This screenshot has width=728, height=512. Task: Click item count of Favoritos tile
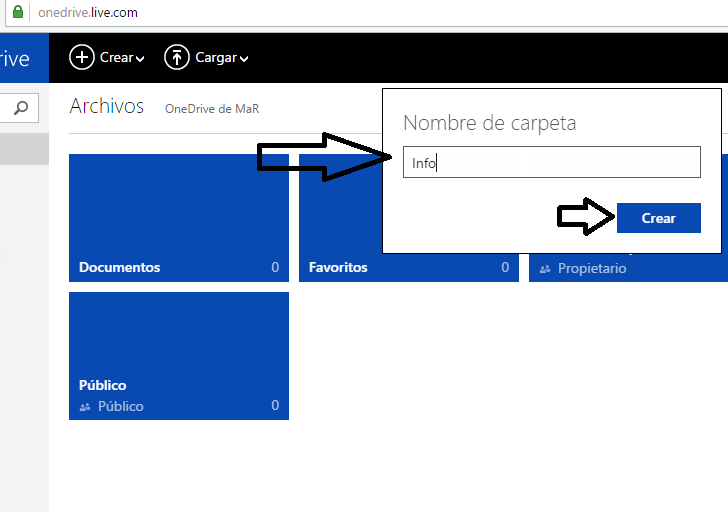505,267
